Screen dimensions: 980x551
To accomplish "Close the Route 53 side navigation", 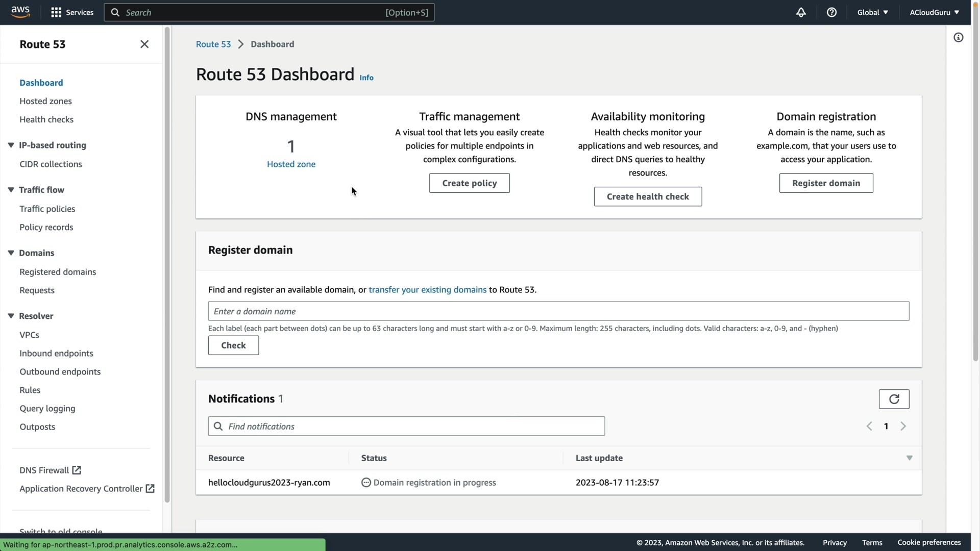I will point(144,44).
